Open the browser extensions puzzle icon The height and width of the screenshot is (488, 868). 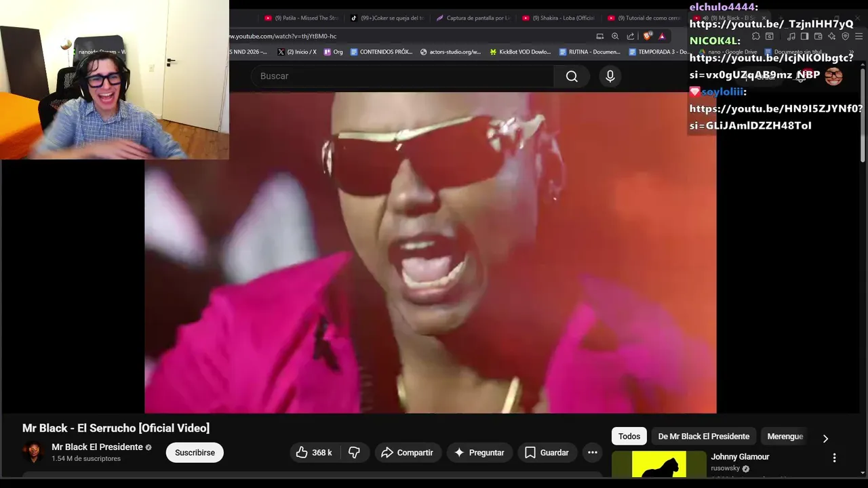click(x=755, y=36)
